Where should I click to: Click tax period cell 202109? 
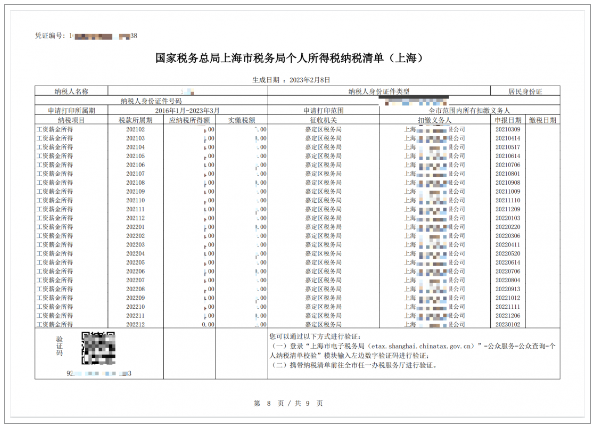click(x=136, y=191)
